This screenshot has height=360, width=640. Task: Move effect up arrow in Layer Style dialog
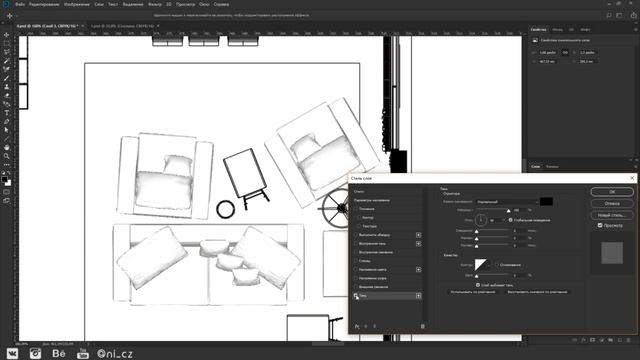point(366,326)
